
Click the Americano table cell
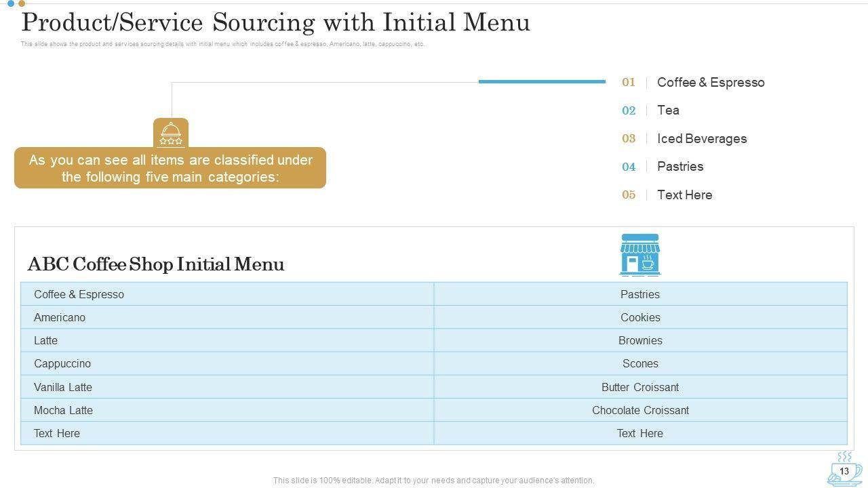click(x=60, y=317)
